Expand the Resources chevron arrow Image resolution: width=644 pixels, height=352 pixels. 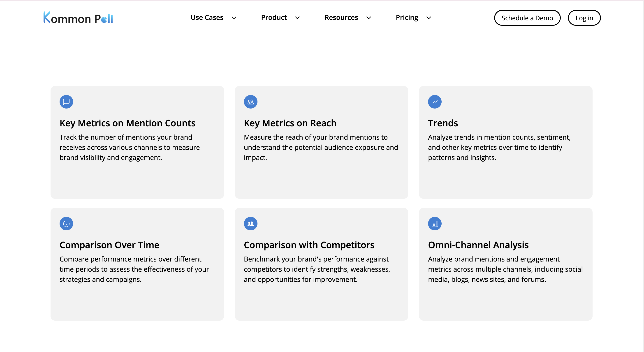coord(368,18)
